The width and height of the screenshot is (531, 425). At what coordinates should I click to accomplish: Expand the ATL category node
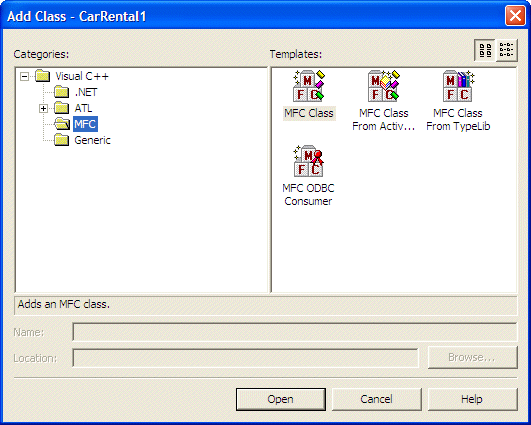tap(43, 108)
